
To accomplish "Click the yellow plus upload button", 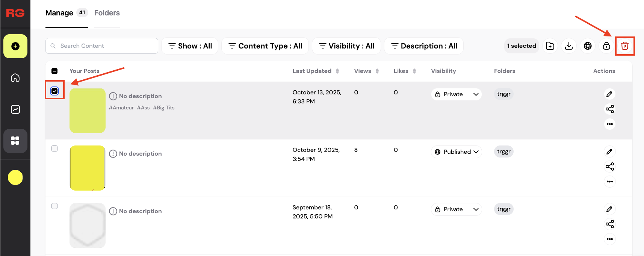I will point(15,46).
